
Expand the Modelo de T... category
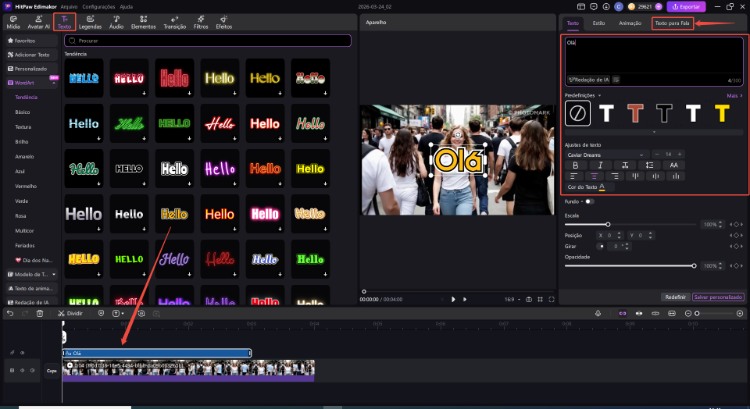(54, 275)
